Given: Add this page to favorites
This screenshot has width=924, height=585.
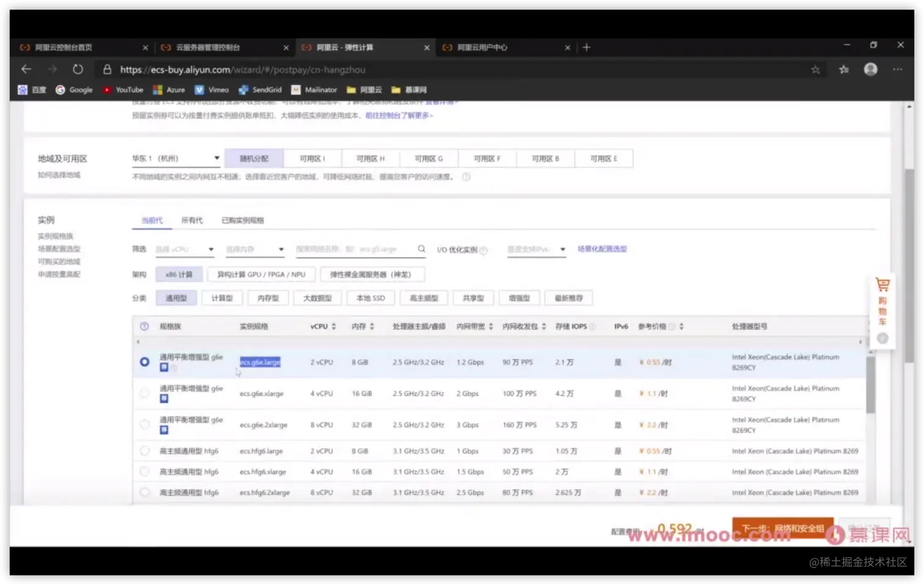Looking at the screenshot, I should tap(815, 70).
